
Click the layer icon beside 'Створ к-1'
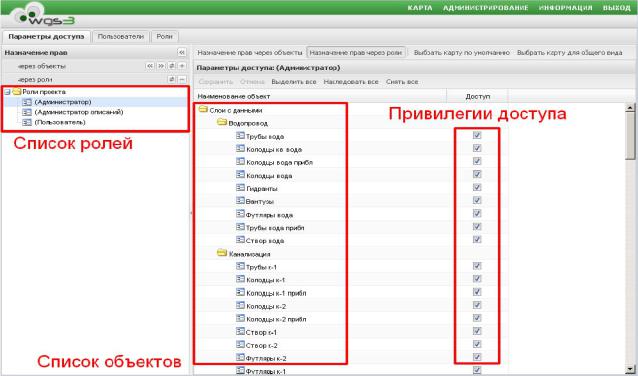[x=240, y=331]
